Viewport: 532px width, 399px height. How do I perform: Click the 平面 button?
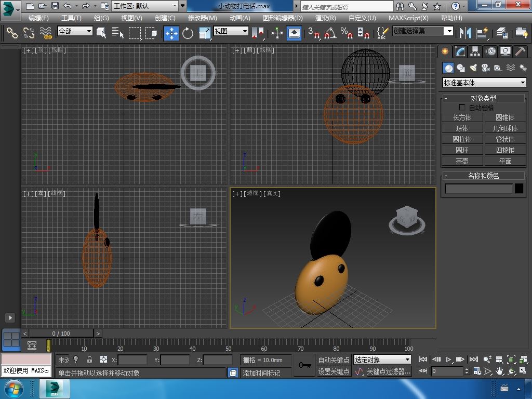pos(505,161)
